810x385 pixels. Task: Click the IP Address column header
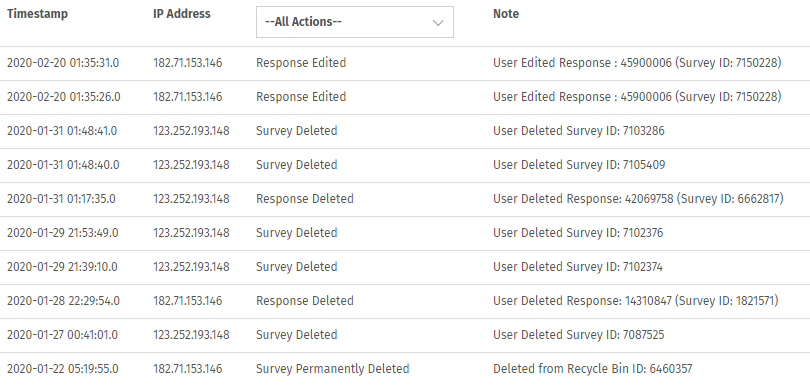pyautogui.click(x=182, y=14)
